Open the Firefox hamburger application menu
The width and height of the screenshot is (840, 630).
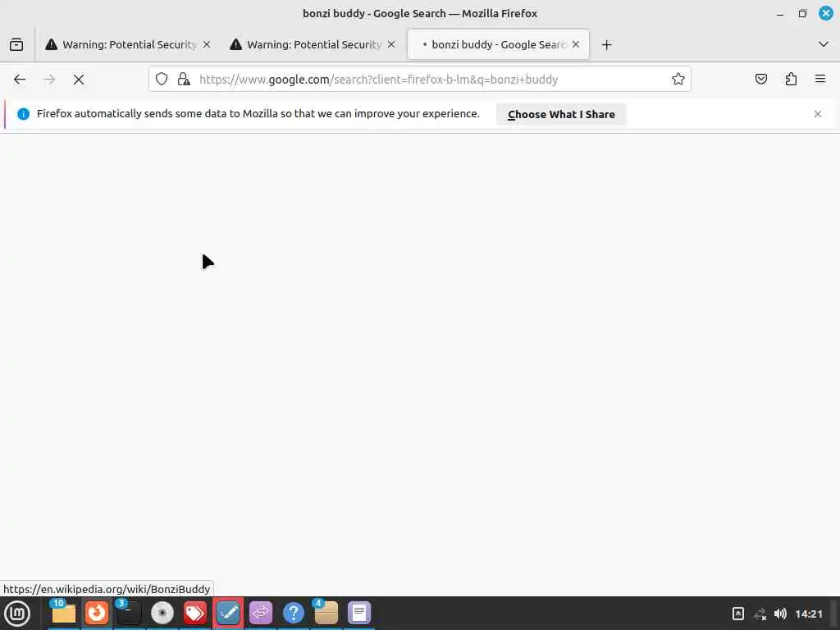820,80
